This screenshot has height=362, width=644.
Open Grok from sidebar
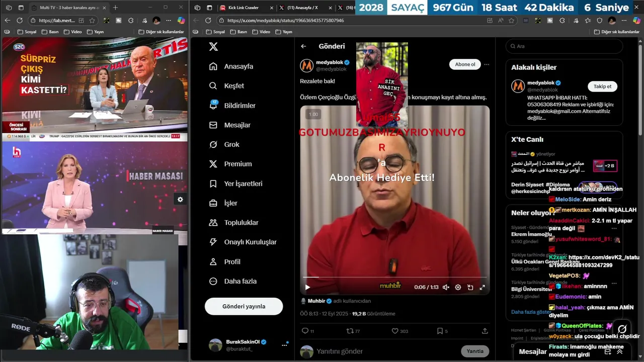tap(224, 144)
